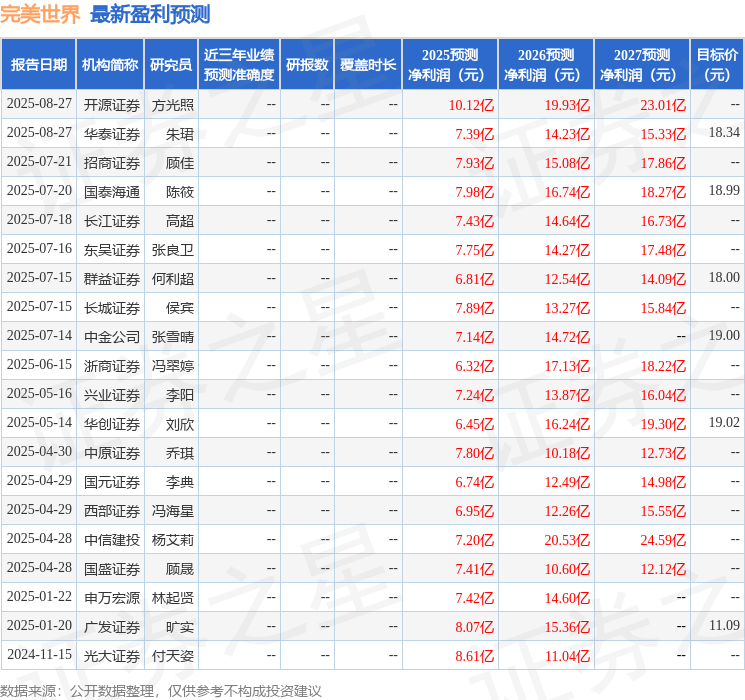This screenshot has height=700, width=745.
Task: Click analyst name 张雪晴
Action: pos(172,337)
